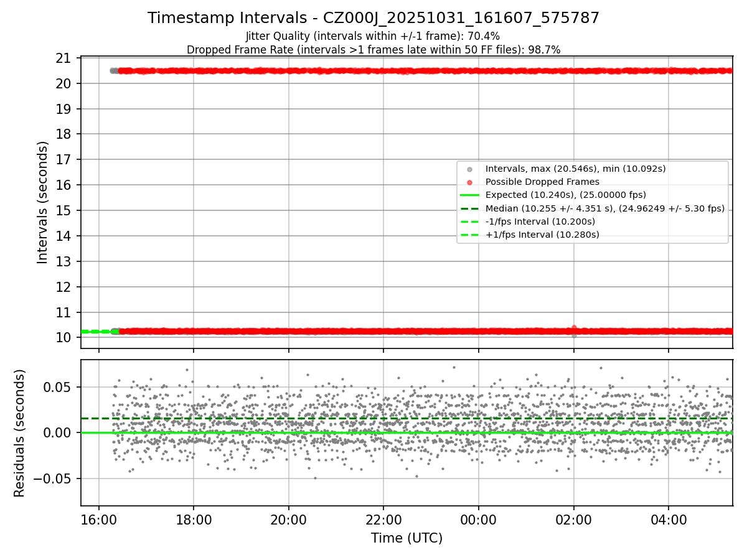Click y-axis tick label '10' on intervals axis

pos(65,338)
